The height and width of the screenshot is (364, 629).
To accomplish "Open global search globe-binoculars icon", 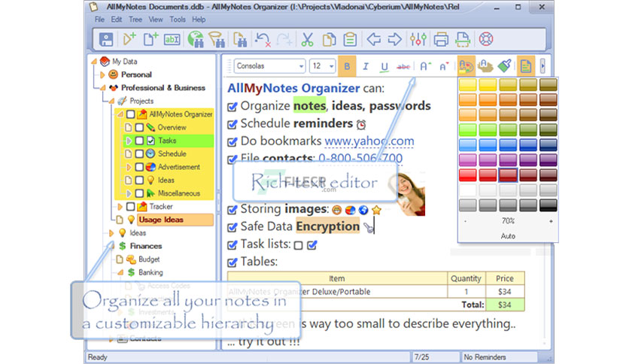I will click(x=196, y=39).
